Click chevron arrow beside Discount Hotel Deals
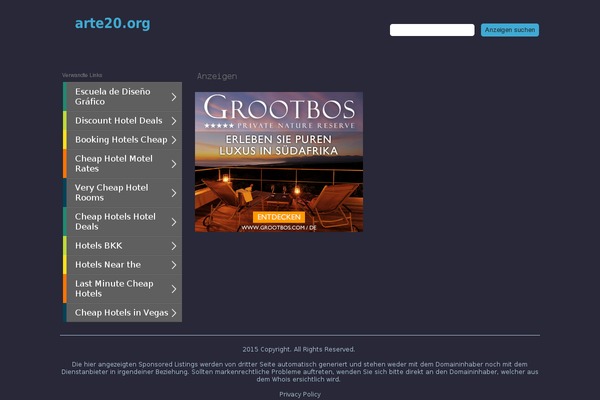Image resolution: width=600 pixels, height=400 pixels. pos(174,121)
